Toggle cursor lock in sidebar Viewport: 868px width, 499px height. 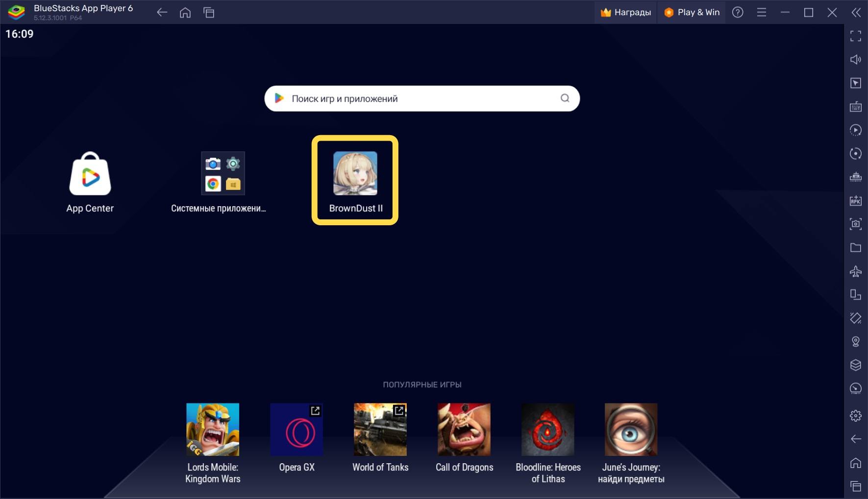(856, 83)
